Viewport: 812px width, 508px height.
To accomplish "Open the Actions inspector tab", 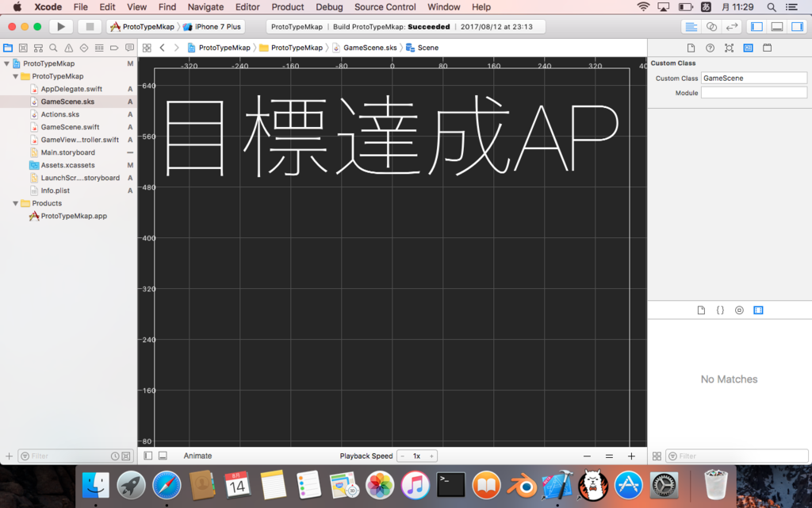I will [x=768, y=48].
